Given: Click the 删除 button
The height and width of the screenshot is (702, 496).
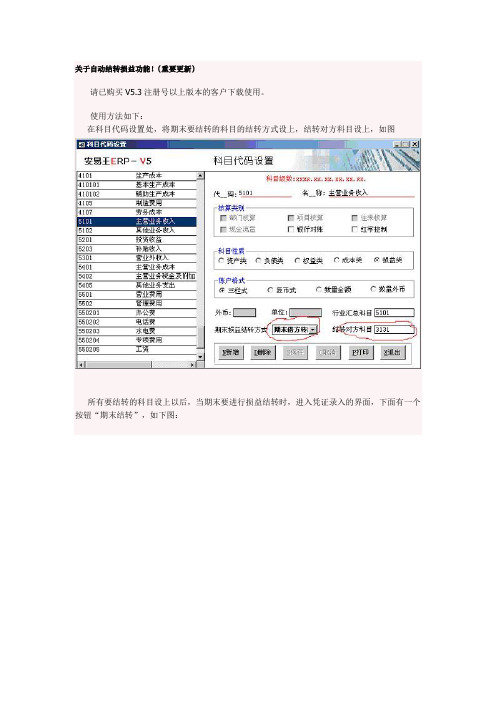Looking at the screenshot, I should click(262, 352).
